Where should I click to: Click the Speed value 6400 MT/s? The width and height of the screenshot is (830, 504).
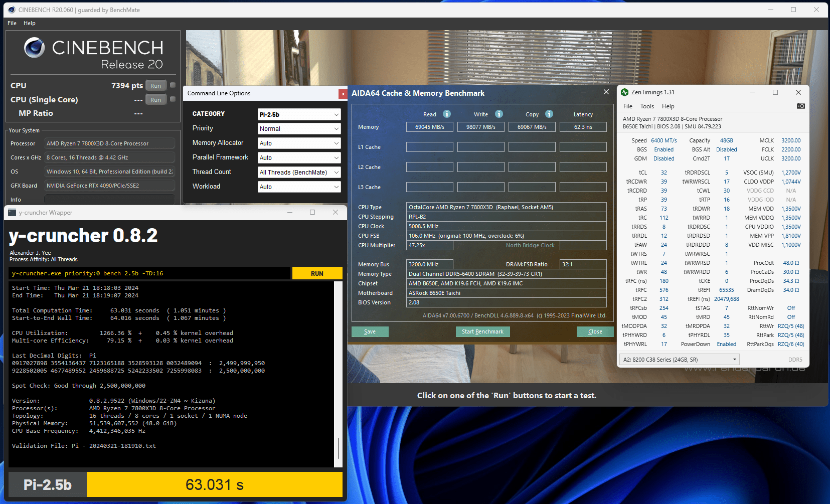(664, 140)
